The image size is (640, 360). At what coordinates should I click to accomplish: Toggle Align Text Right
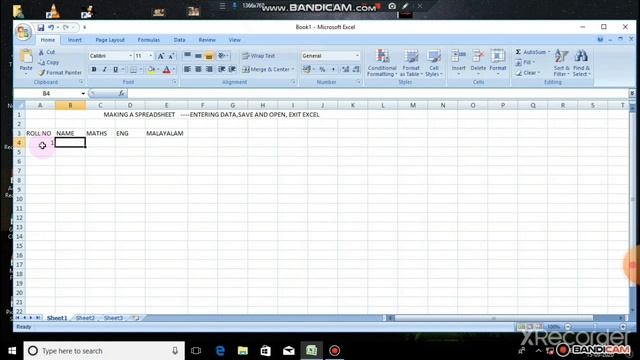tap(209, 69)
